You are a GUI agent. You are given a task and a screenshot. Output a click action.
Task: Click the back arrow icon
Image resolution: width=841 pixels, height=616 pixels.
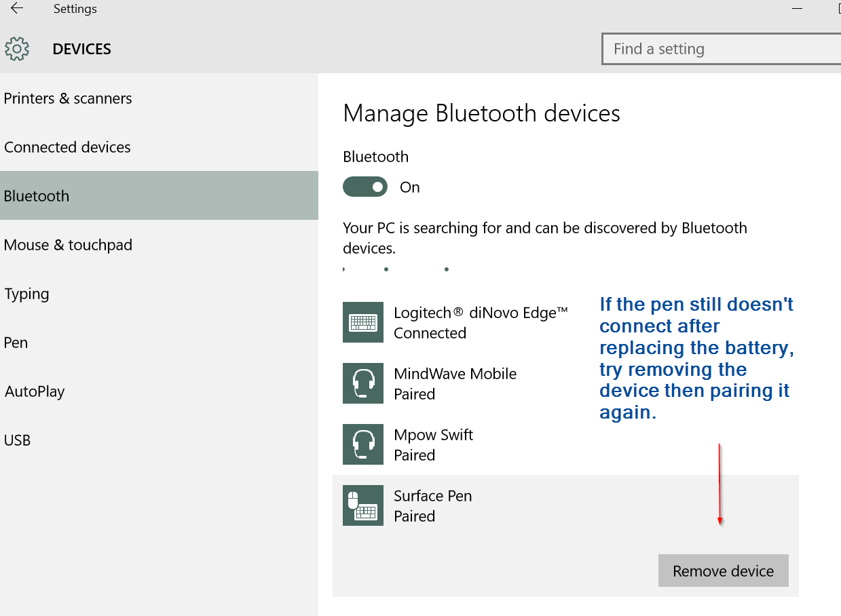[17, 9]
